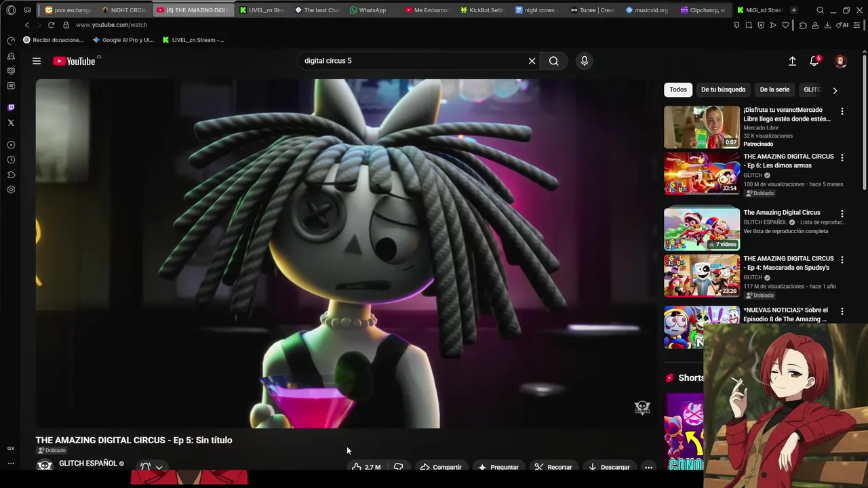
Task: Open options for NUEVAS NOTICIAS video
Action: tap(842, 311)
